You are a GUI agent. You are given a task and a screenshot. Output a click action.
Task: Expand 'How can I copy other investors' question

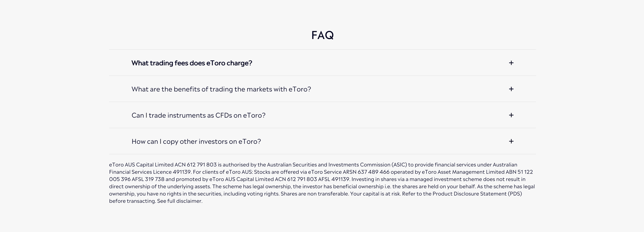[196, 142]
